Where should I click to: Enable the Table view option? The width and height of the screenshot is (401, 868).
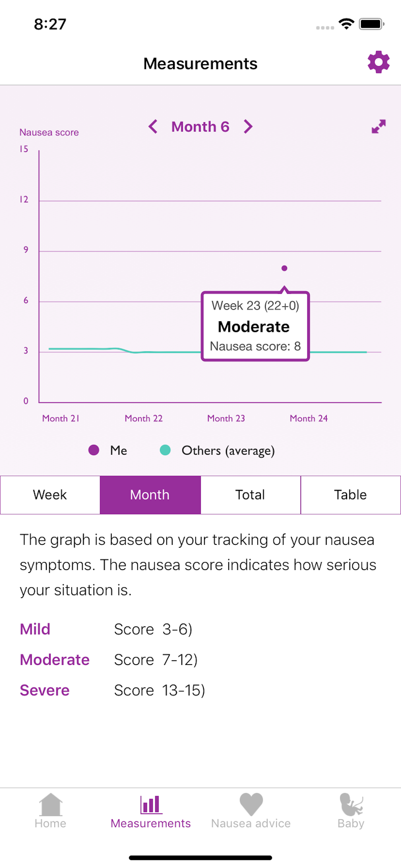[350, 494]
